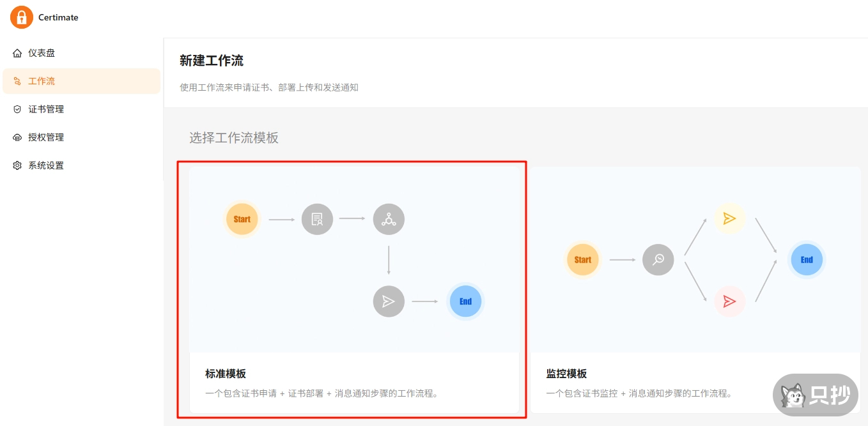The width and height of the screenshot is (868, 426).
Task: Open 仪表盘 from the sidebar menu
Action: pyautogui.click(x=42, y=53)
